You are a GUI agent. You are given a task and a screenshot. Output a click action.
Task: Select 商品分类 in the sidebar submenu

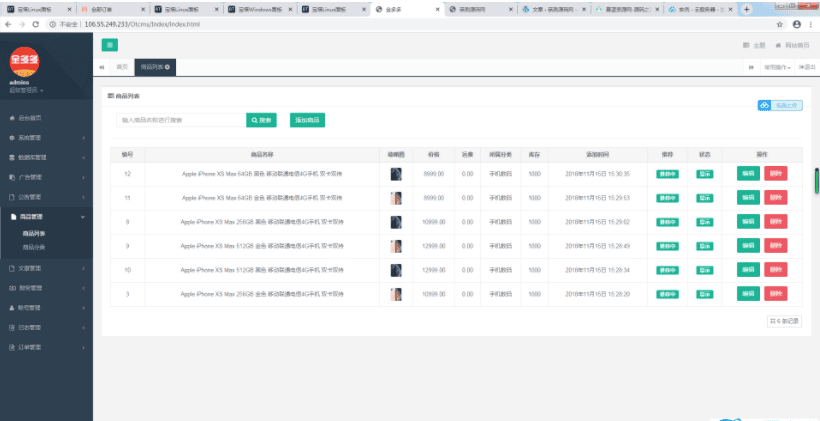(34, 246)
